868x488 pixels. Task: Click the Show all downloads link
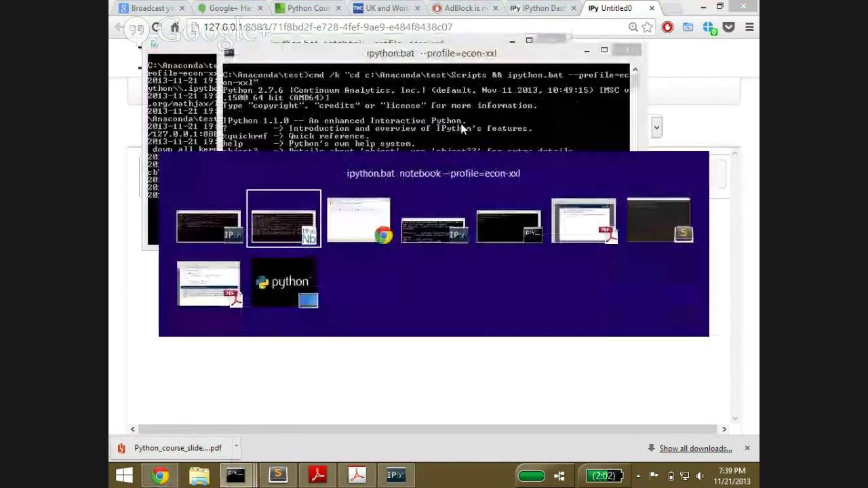click(695, 448)
